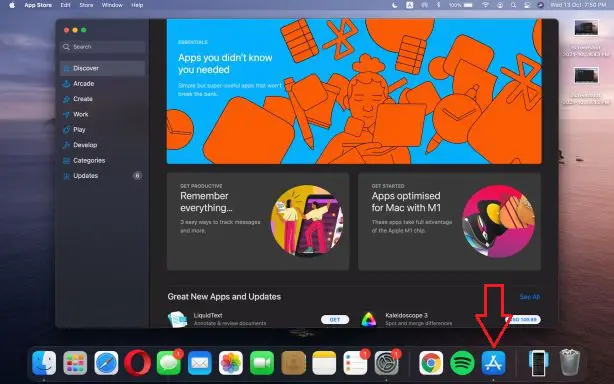
Task: Open the Store menu
Action: tap(86, 5)
